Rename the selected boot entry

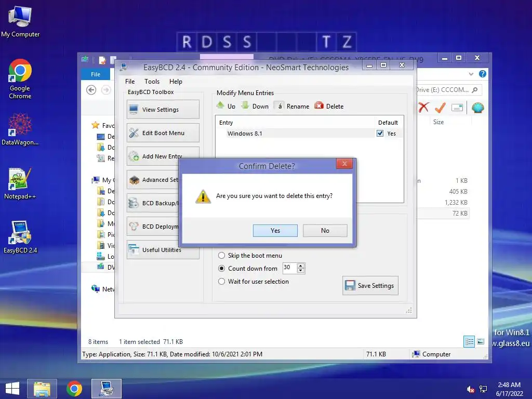[291, 106]
